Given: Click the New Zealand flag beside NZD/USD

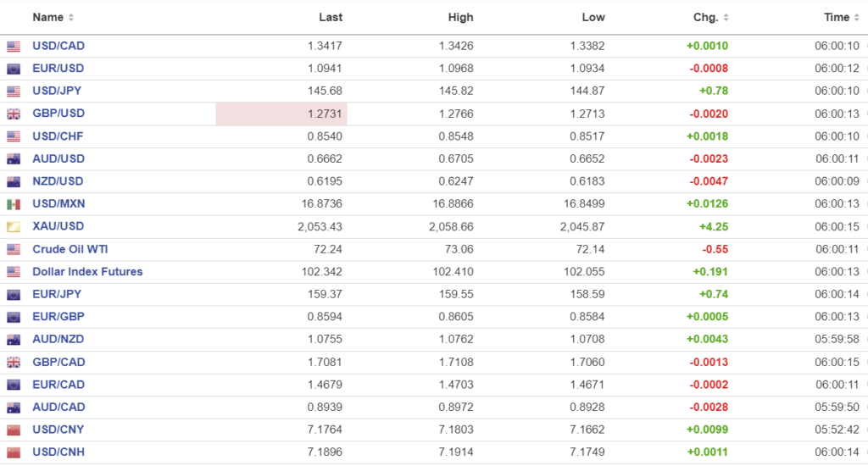Looking at the screenshot, I should 14,182.
